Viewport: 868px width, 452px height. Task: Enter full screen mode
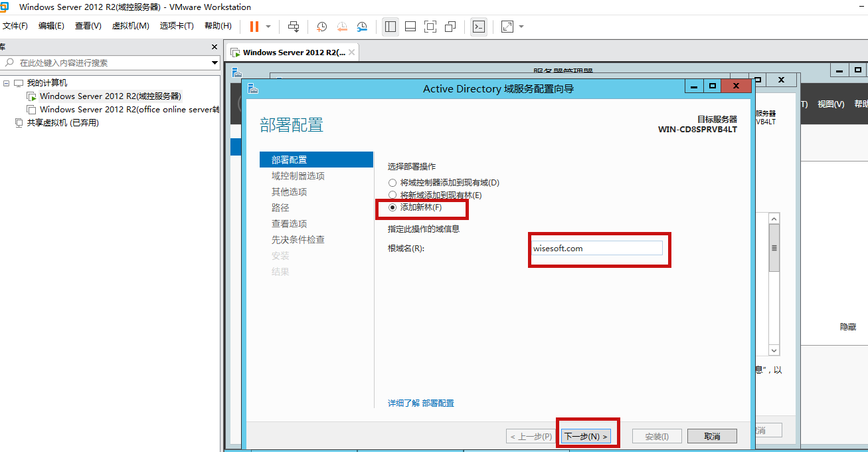tap(430, 27)
